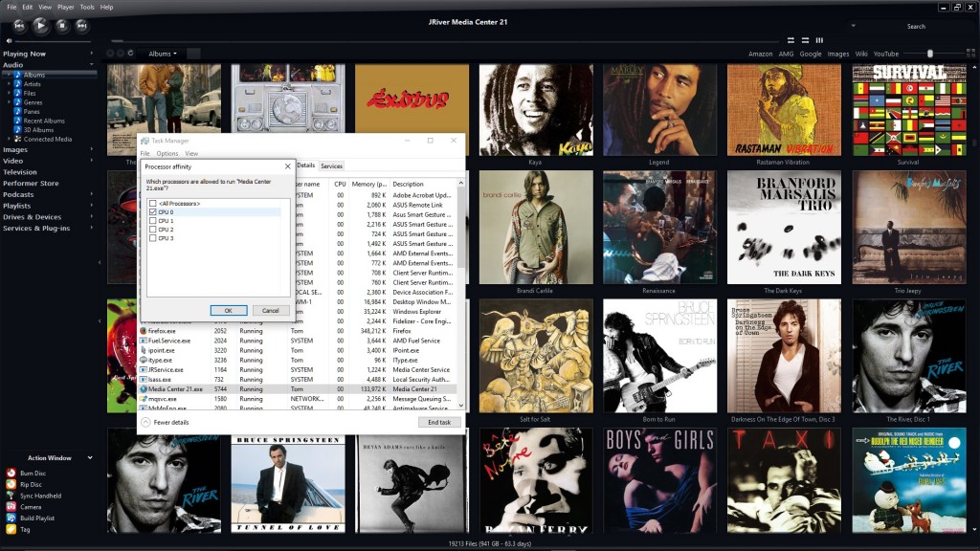This screenshot has height=551, width=980.
Task: Open the Albums view dropdown
Action: pyautogui.click(x=162, y=54)
